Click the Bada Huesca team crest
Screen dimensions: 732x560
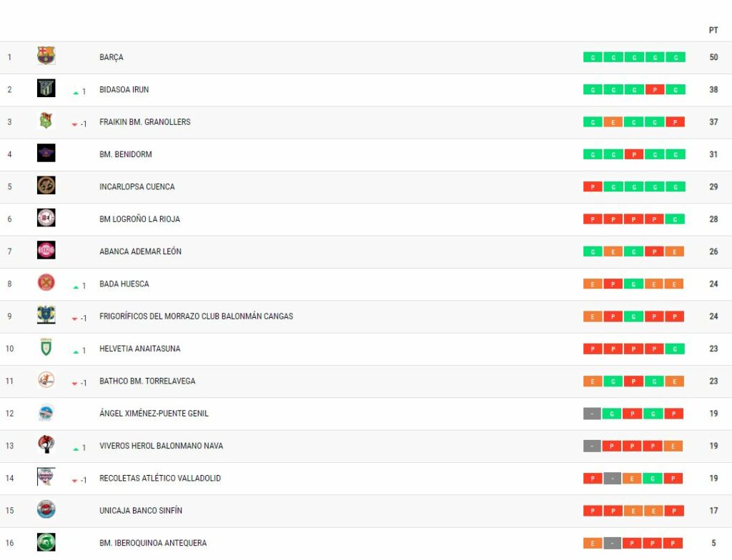click(x=46, y=282)
